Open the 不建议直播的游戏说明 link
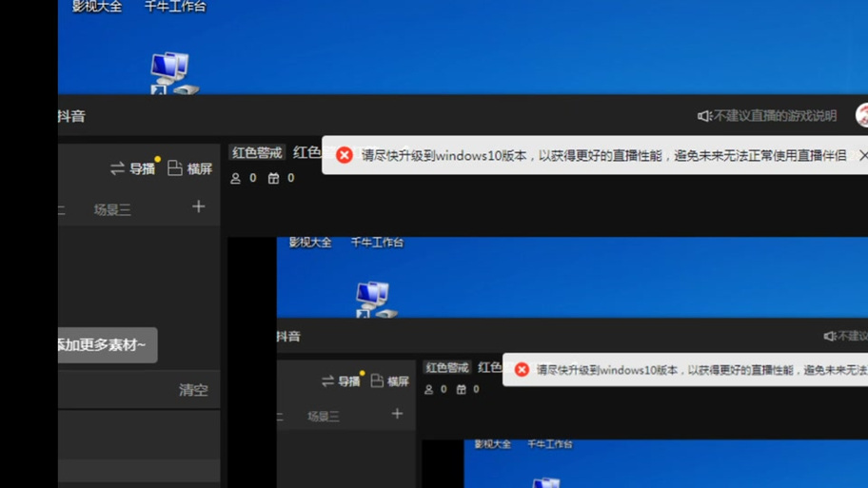Screen dimensions: 868x488 (775, 116)
